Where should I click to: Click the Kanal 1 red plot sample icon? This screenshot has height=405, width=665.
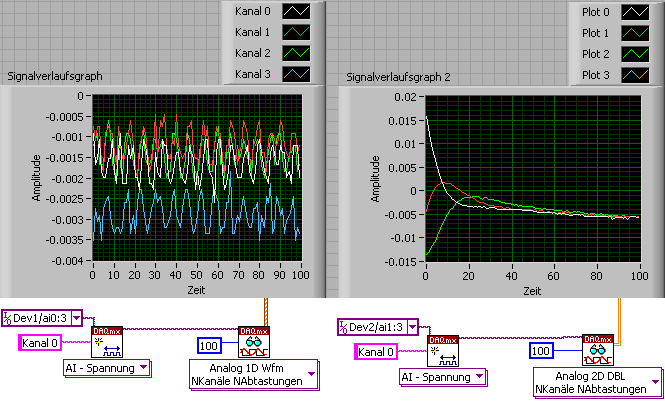point(296,32)
